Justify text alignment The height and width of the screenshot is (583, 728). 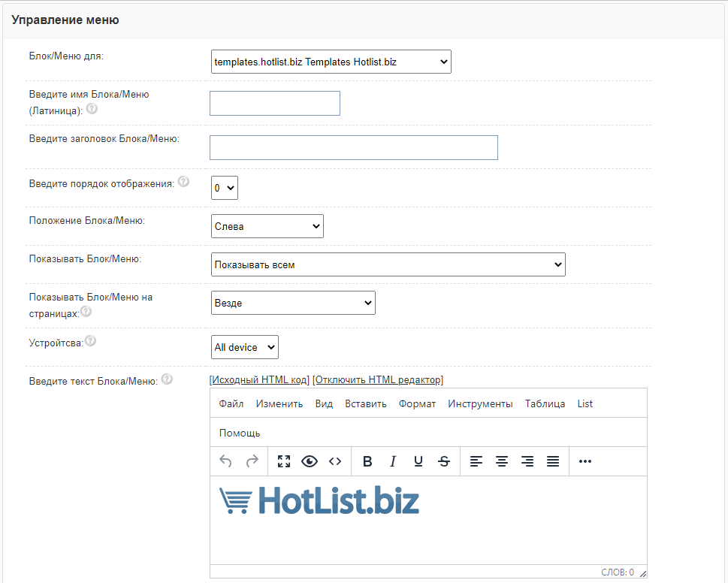tap(553, 461)
